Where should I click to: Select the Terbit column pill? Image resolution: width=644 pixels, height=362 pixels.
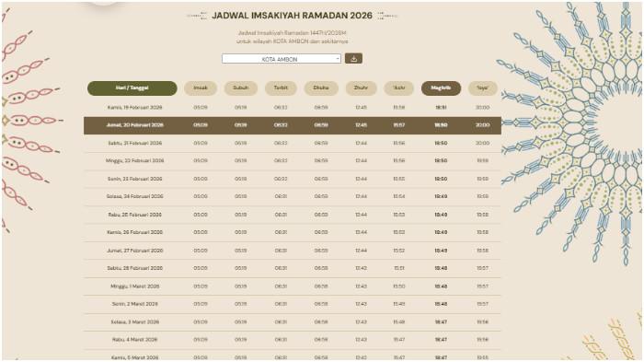point(281,88)
